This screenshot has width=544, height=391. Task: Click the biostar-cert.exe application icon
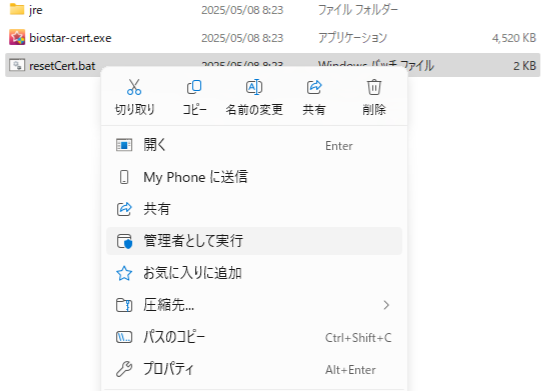[17, 37]
